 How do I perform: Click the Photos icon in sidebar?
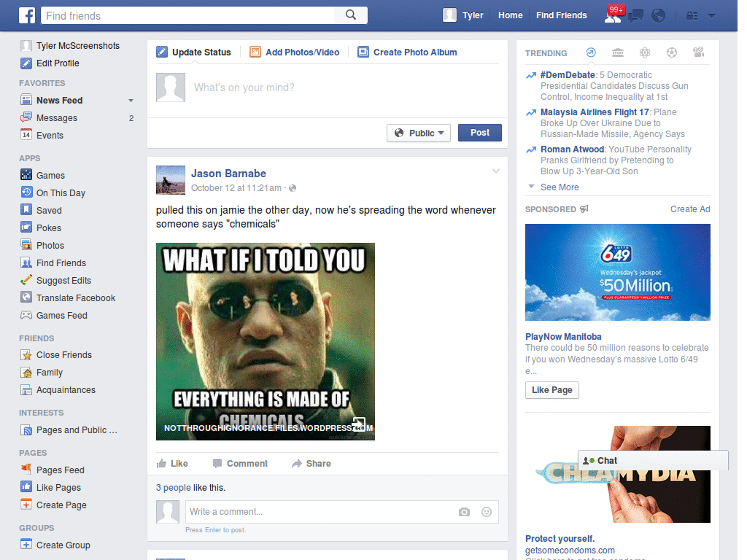pos(26,245)
